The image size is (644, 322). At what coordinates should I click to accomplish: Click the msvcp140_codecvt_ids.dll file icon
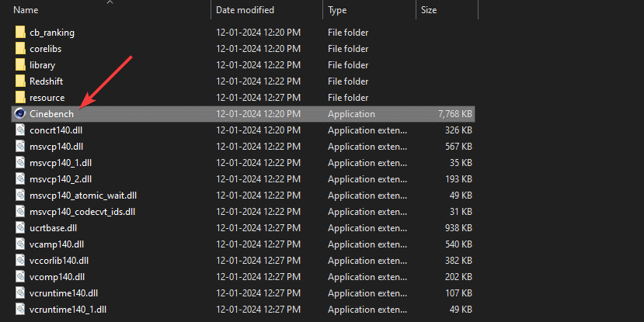point(20,212)
